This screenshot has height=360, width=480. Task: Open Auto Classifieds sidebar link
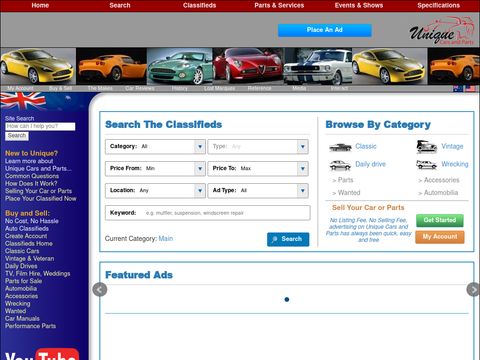(x=27, y=229)
